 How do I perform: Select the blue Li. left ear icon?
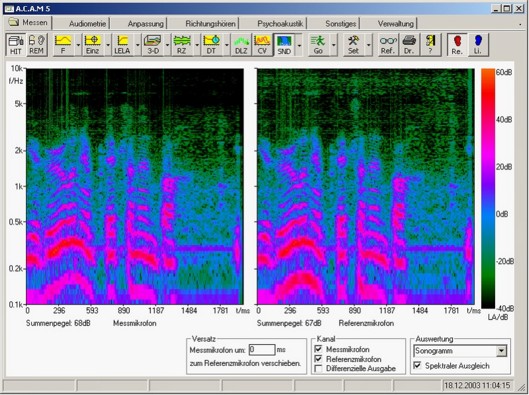[x=478, y=45]
